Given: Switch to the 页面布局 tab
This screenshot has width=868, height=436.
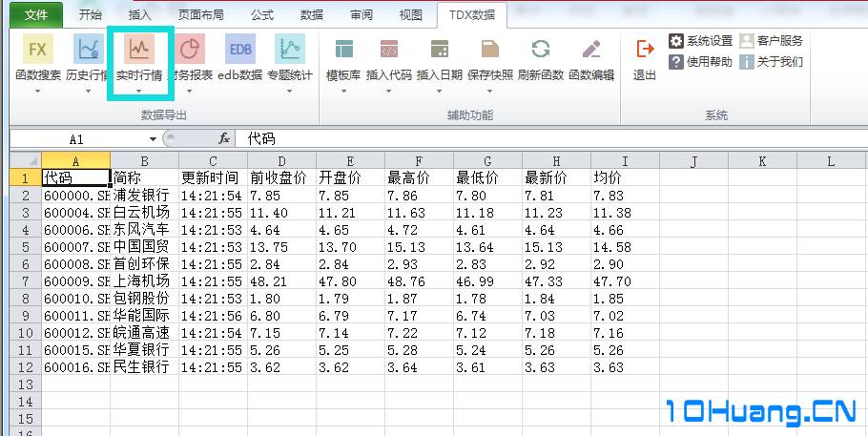Looking at the screenshot, I should pos(201,15).
